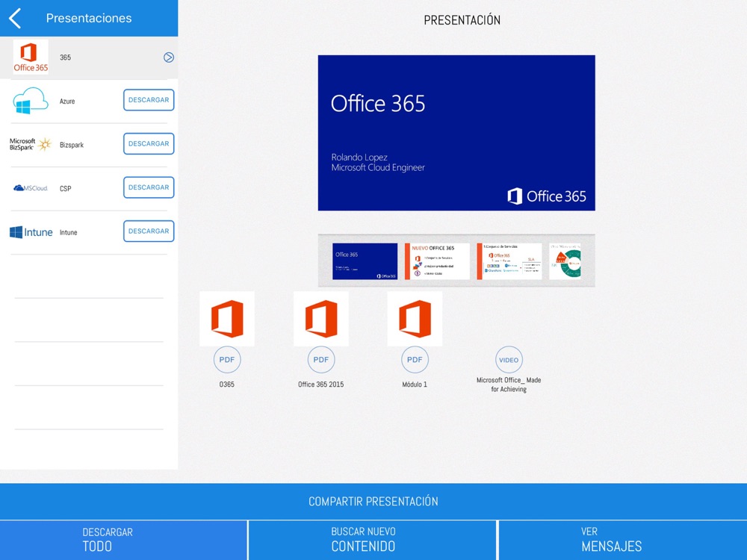Select the CSP row label
The height and width of the screenshot is (560, 747).
click(x=65, y=189)
